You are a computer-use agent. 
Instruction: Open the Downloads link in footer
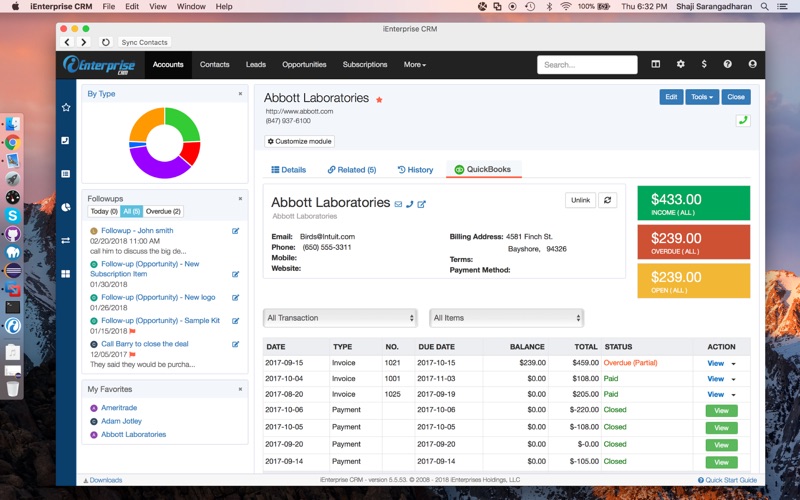[103, 480]
